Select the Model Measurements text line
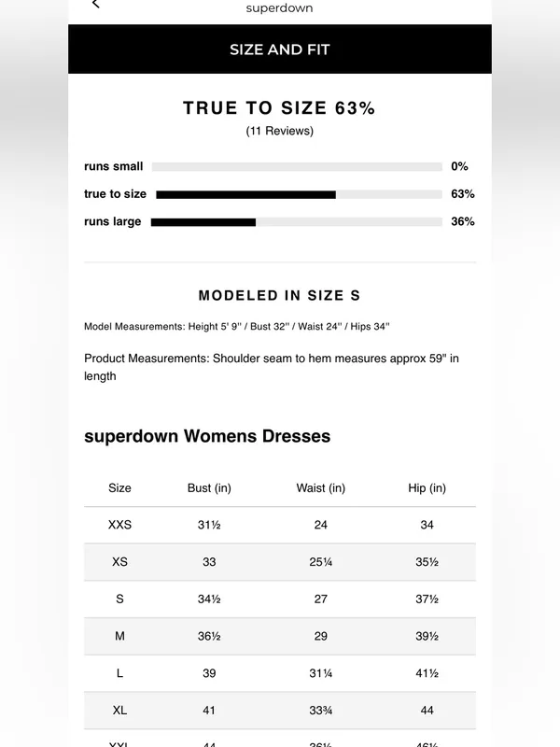Screen dimensions: 560x747 pos(237,326)
